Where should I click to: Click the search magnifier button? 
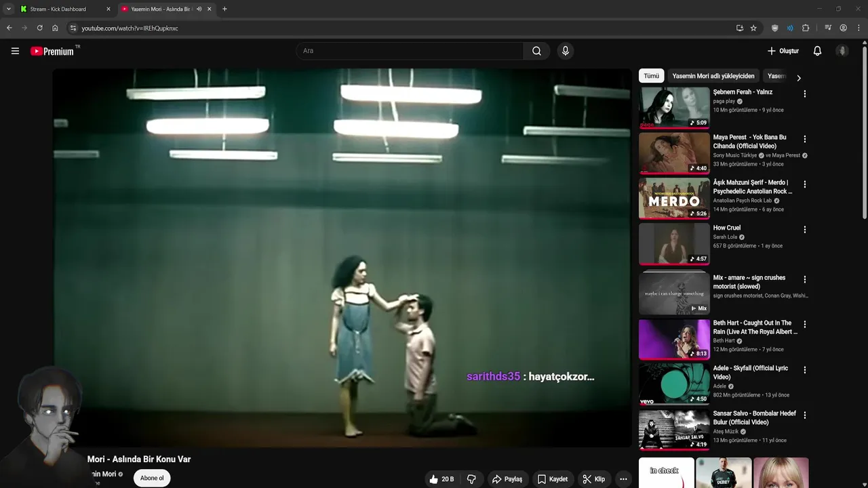pos(536,51)
